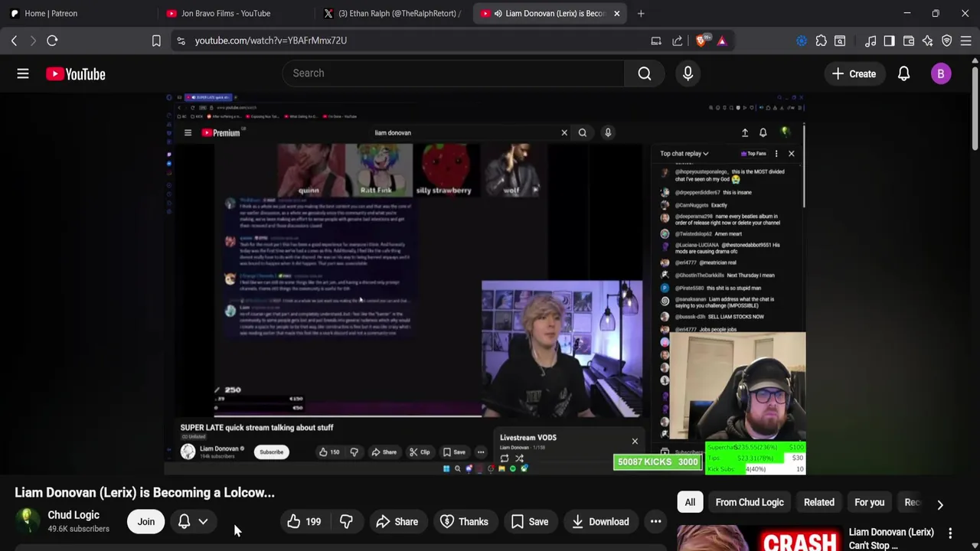Open the YouTube guide hamburger menu
This screenshot has width=980, height=551.
point(23,73)
